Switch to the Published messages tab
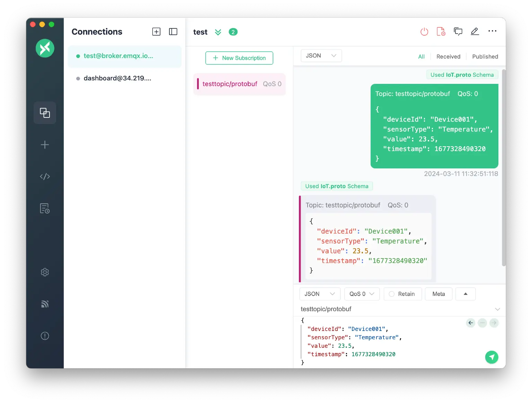The height and width of the screenshot is (403, 532). pyautogui.click(x=485, y=56)
